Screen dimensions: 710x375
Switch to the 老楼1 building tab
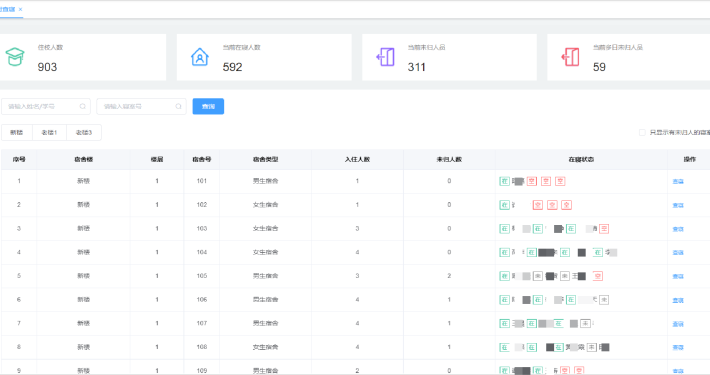49,132
